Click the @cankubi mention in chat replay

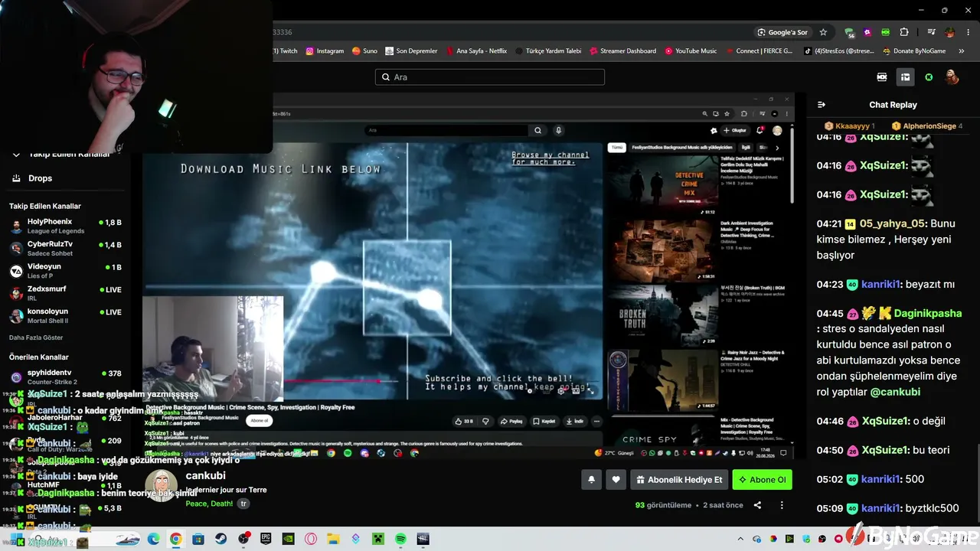click(x=895, y=392)
